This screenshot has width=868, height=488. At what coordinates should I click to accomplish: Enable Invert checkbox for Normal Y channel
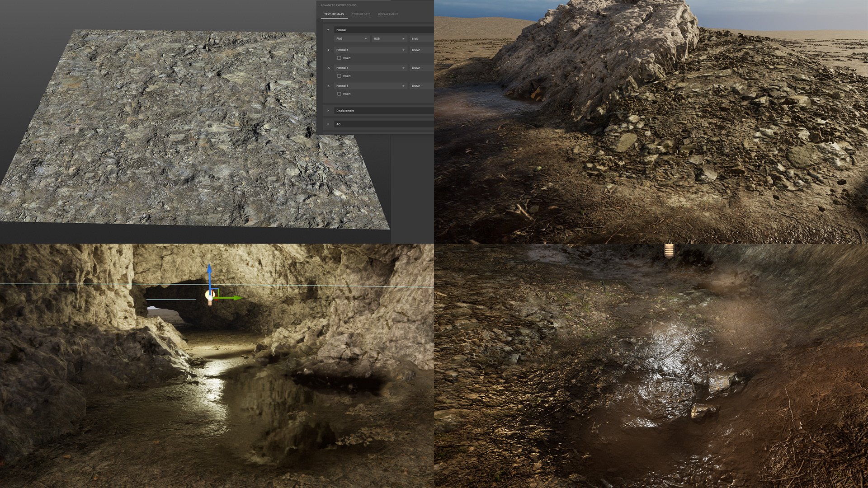pos(339,76)
